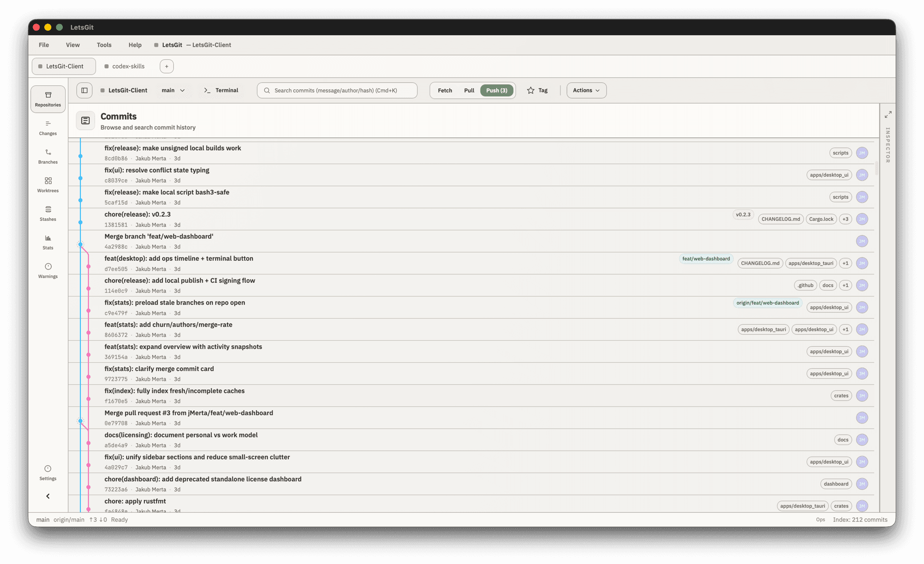Expand the +3 files badge on v0.2.3 commit
The image size is (924, 564).
(846, 219)
